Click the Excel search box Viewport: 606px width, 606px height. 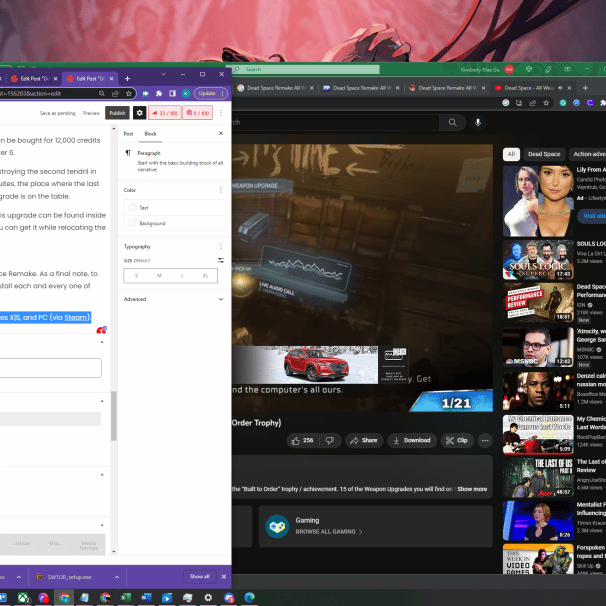point(305,69)
